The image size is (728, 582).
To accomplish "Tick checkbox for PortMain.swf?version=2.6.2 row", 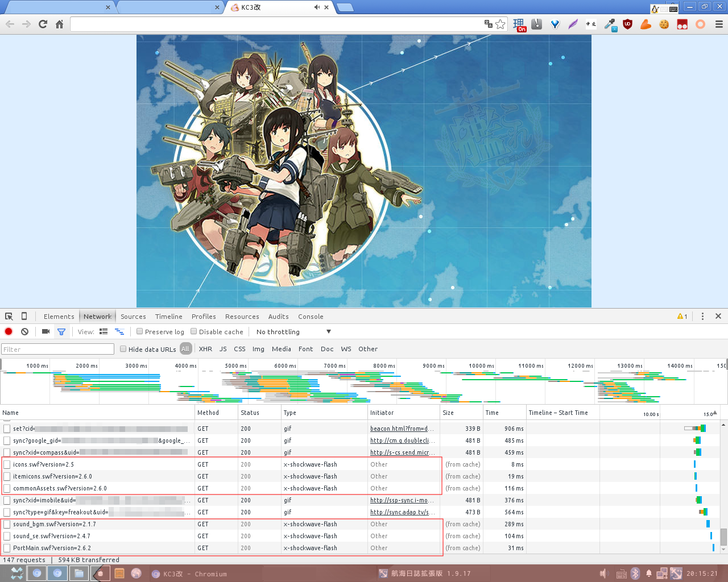I will point(7,548).
